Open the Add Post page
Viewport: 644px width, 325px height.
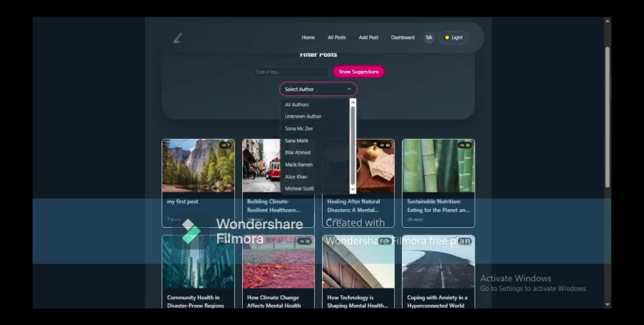click(368, 37)
